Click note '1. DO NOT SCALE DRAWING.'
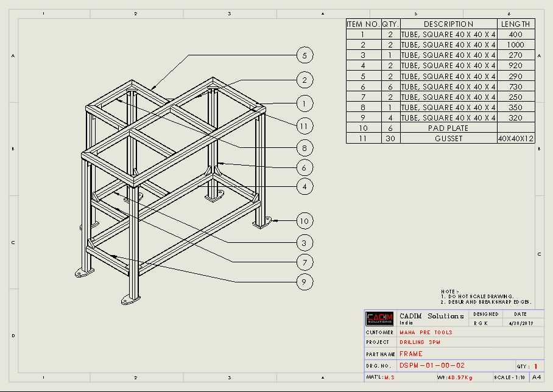The image size is (553, 392). click(477, 296)
